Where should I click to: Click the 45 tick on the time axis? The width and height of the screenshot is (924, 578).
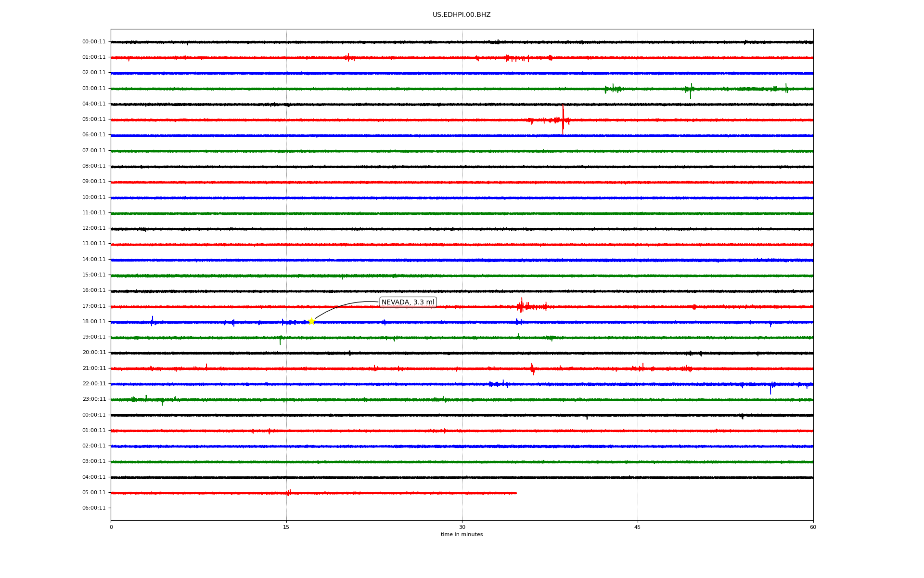pos(637,527)
